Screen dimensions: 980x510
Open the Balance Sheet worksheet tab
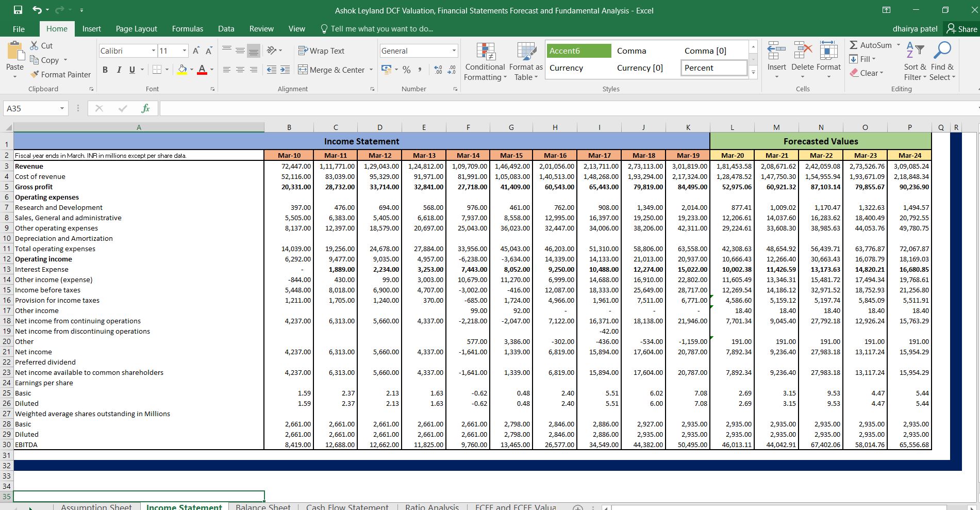coord(263,506)
